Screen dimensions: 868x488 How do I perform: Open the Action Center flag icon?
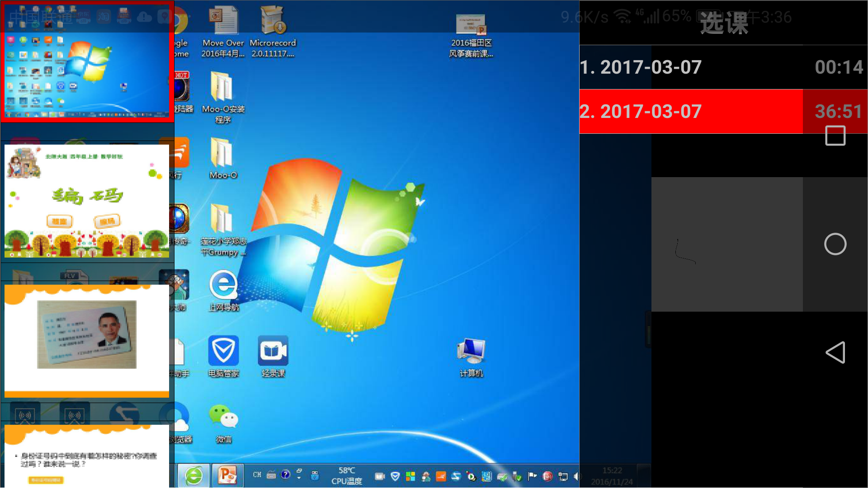[532, 476]
